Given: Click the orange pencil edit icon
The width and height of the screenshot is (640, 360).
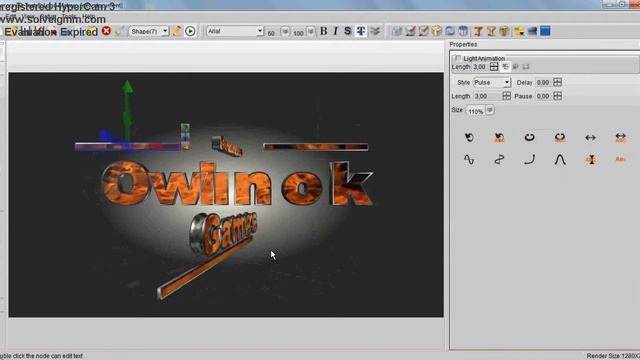Looking at the screenshot, I should pyautogui.click(x=177, y=31).
